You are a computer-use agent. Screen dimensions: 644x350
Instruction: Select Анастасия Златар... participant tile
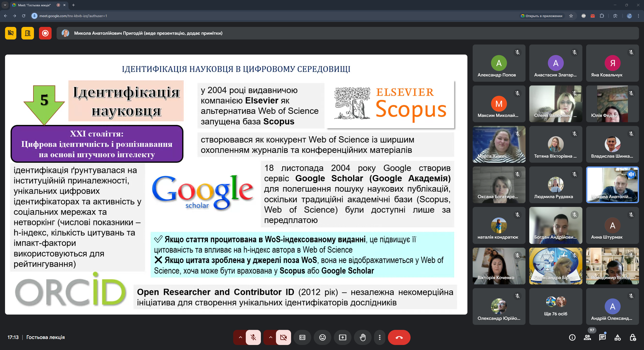point(556,63)
